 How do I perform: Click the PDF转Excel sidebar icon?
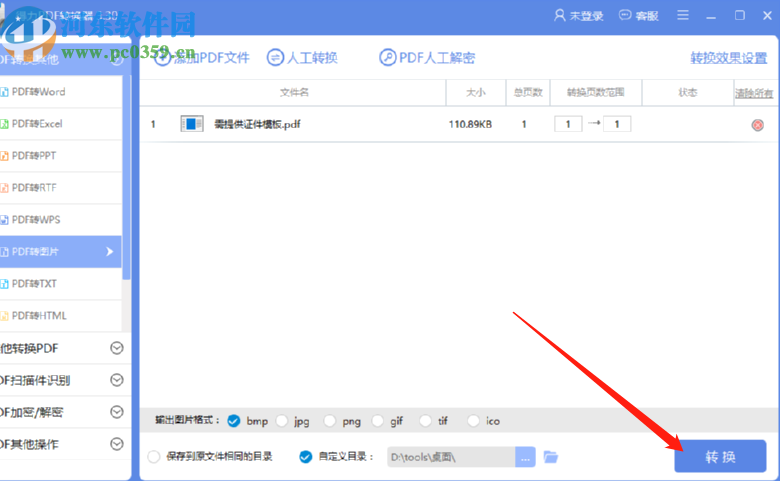coord(4,124)
